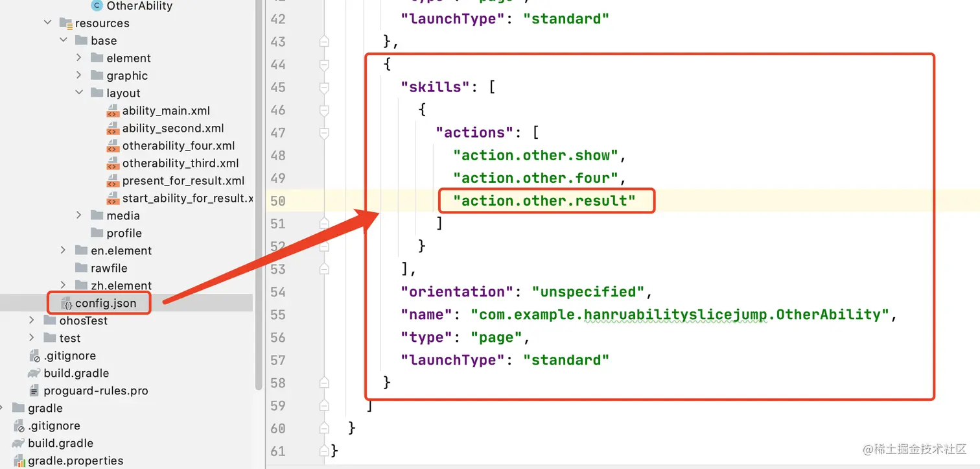Expand the media folder

pyautogui.click(x=79, y=215)
